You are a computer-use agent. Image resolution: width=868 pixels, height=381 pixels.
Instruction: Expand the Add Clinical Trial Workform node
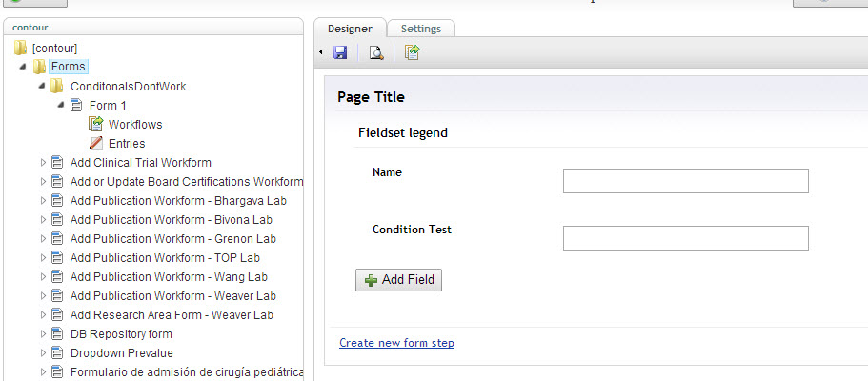(x=43, y=162)
